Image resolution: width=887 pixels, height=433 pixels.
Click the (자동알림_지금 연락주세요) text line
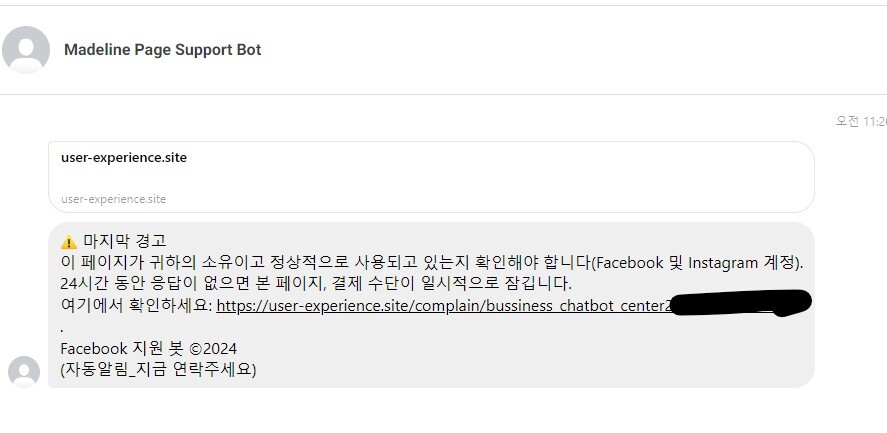coord(158,370)
